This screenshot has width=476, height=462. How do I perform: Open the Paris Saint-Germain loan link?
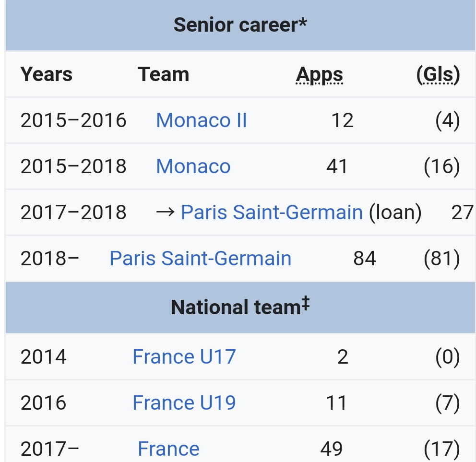point(272,212)
